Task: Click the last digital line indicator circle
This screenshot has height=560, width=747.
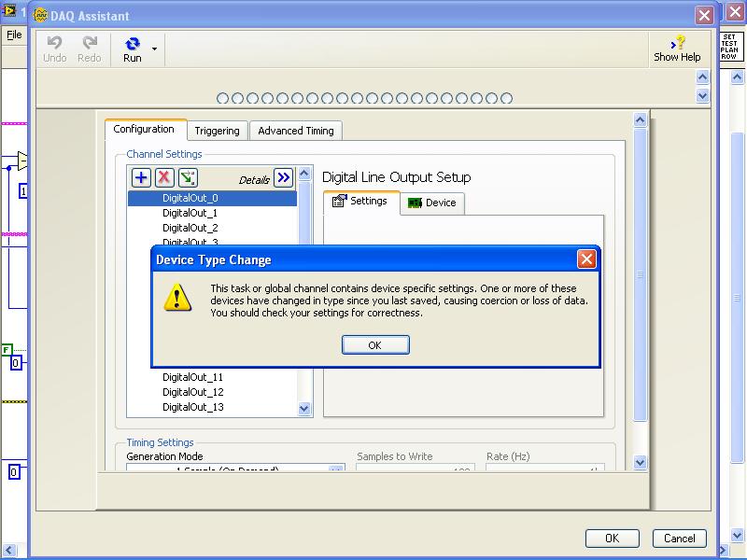Action: click(507, 99)
